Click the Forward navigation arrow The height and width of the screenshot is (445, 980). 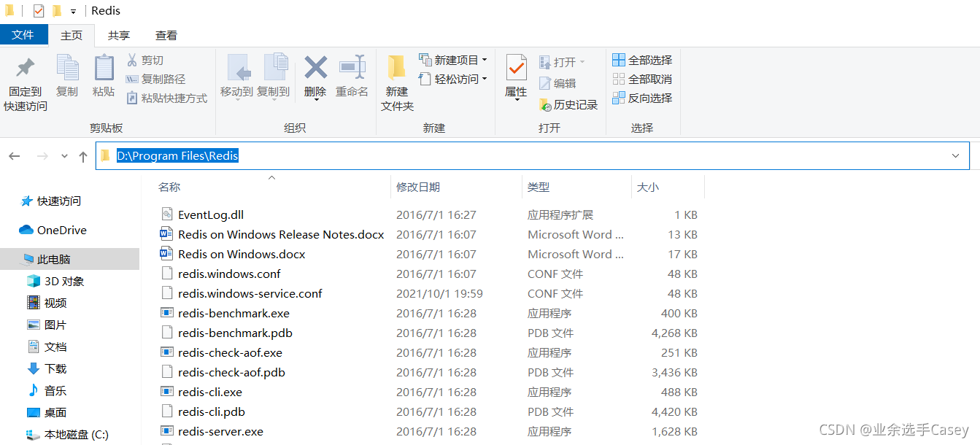(42, 156)
